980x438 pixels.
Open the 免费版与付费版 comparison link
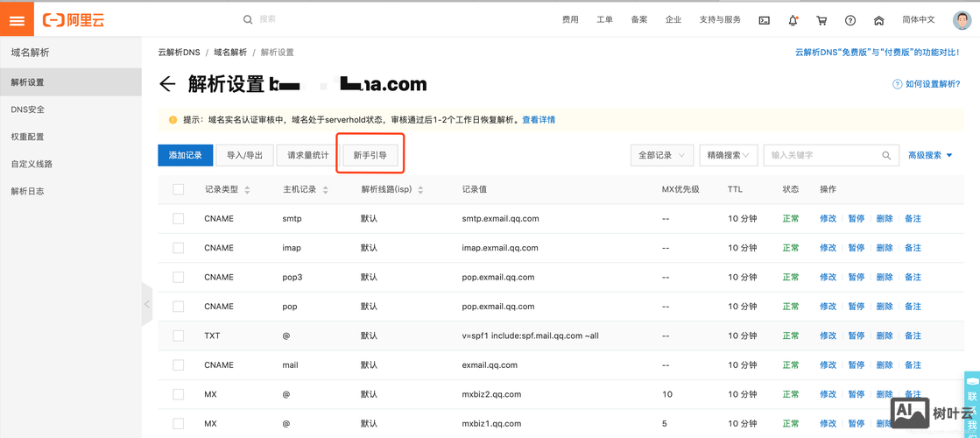click(x=877, y=53)
